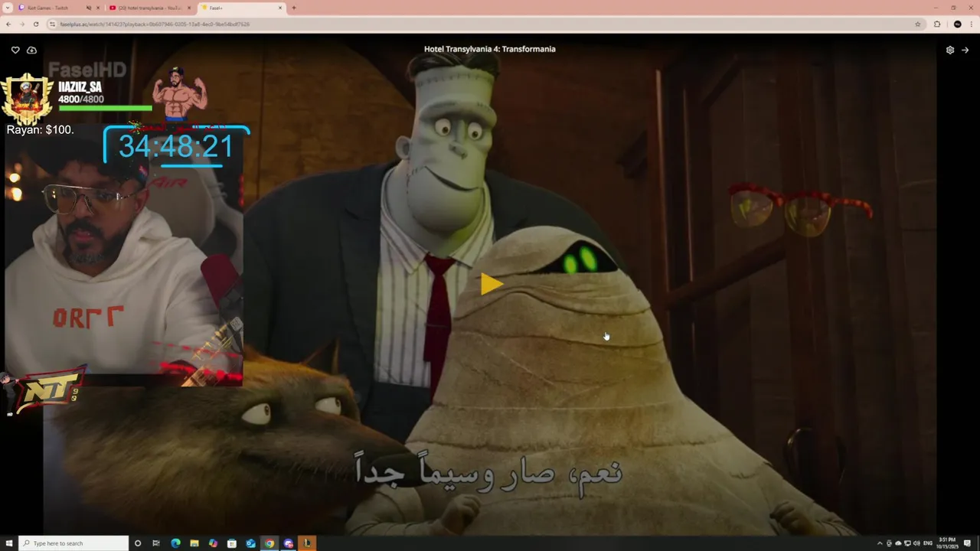
Task: Expand the tab search dropdown
Action: pos(8,8)
